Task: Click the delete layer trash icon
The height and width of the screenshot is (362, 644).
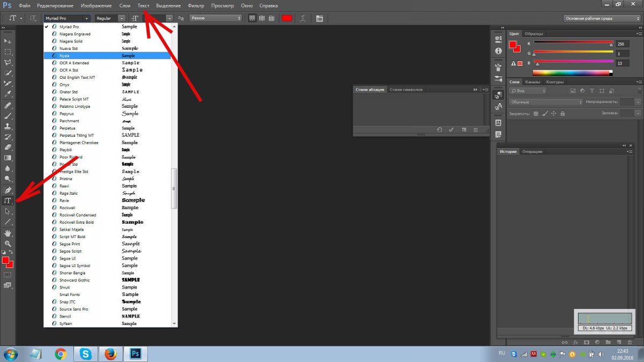Action: [x=630, y=342]
